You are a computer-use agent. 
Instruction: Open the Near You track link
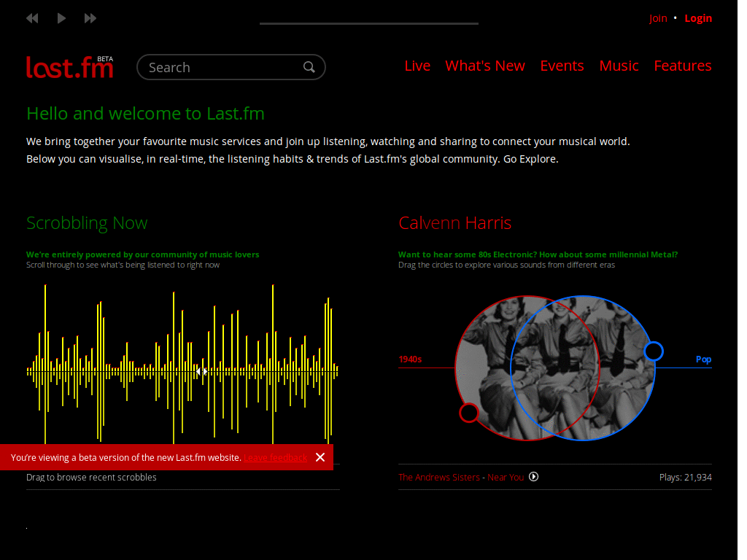pyautogui.click(x=506, y=477)
